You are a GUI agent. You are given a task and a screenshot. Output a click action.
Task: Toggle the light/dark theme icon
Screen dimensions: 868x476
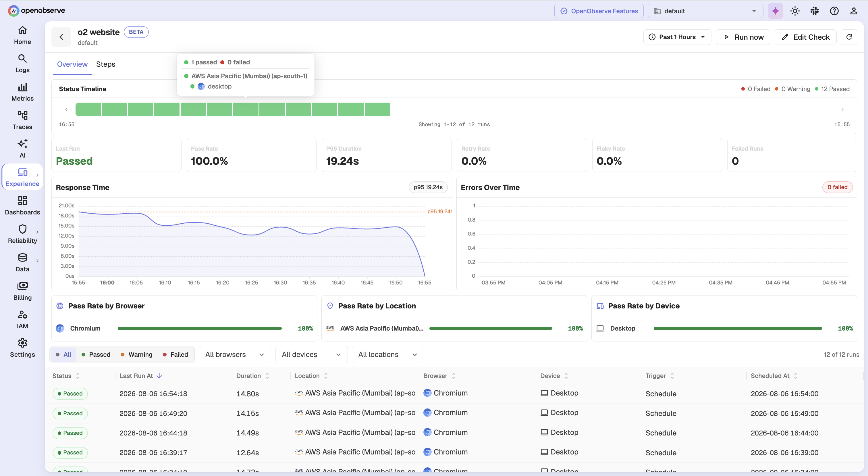pos(795,11)
